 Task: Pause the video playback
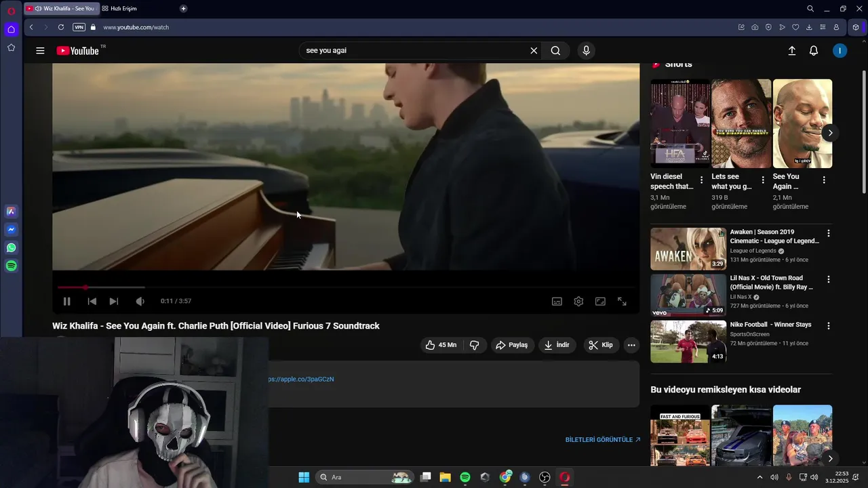click(66, 302)
